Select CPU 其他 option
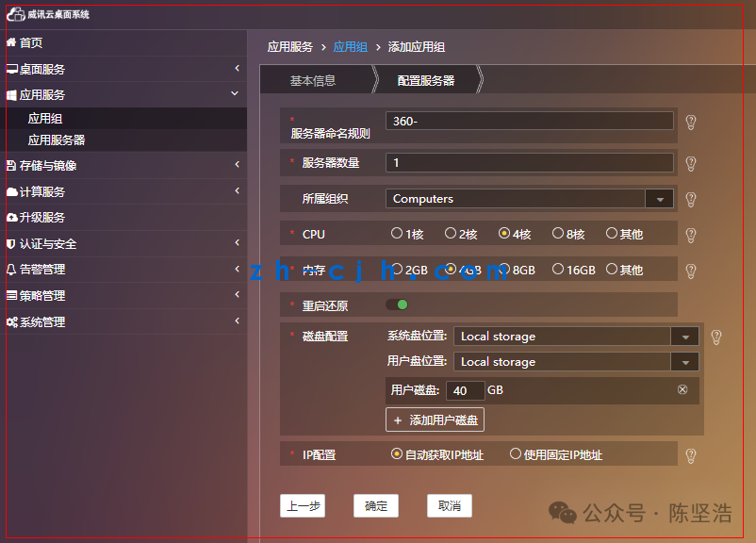 (x=612, y=234)
